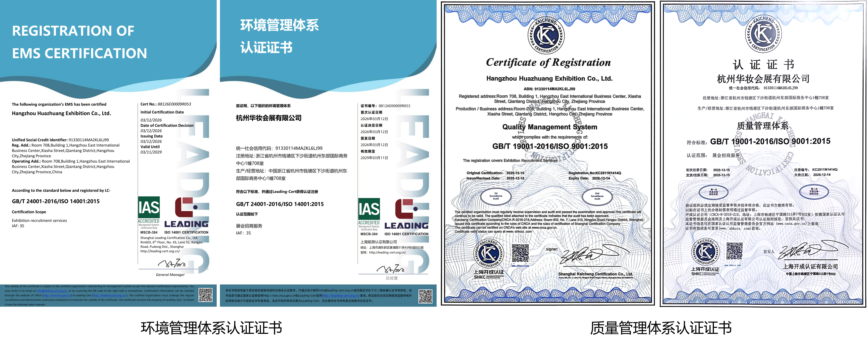
Task: Click the 'Expiry Date: 2028-12-14' text
Action: click(x=589, y=178)
